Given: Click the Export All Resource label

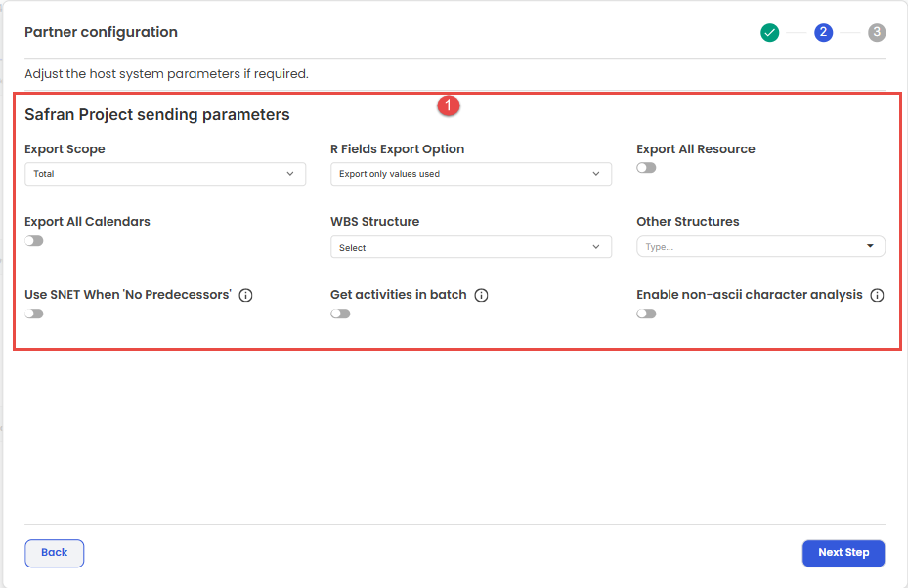Looking at the screenshot, I should click(x=696, y=149).
